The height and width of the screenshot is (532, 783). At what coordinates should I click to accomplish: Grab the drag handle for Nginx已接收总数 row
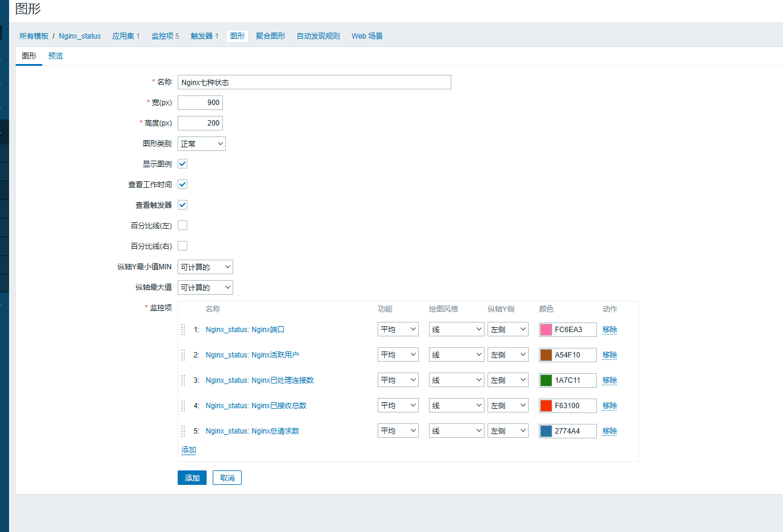click(183, 406)
